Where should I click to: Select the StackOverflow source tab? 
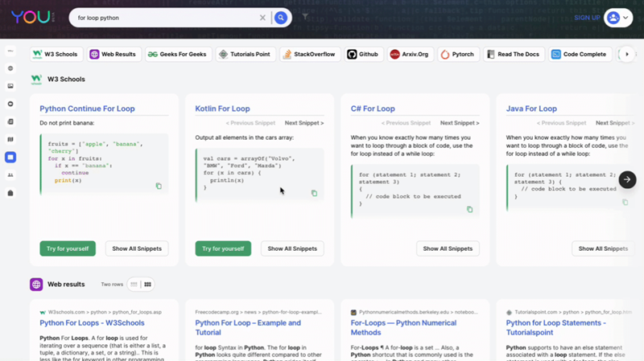point(309,55)
